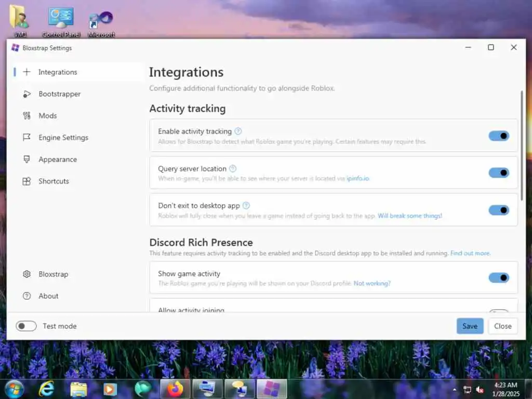Open Firefox from the taskbar
This screenshot has width=532, height=399.
(x=175, y=389)
